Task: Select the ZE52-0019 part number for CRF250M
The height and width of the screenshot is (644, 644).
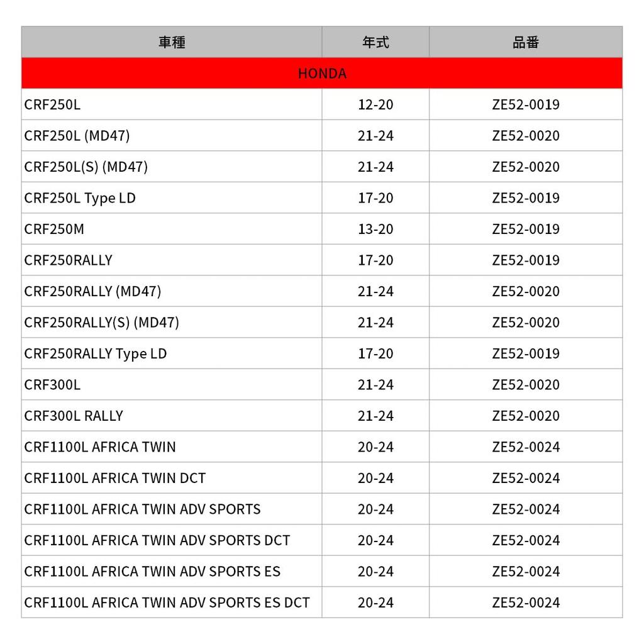Action: [x=526, y=229]
